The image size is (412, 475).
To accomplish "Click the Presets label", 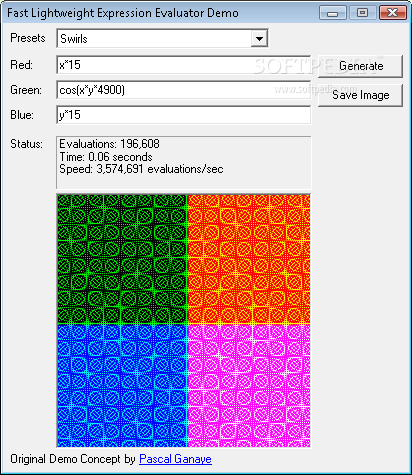I will [x=28, y=38].
